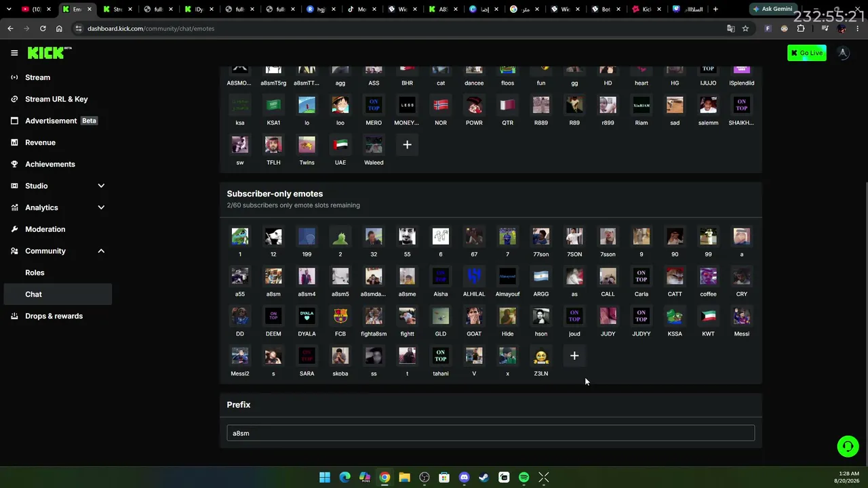Click the Go Live button
The width and height of the screenshot is (868, 488).
click(806, 53)
